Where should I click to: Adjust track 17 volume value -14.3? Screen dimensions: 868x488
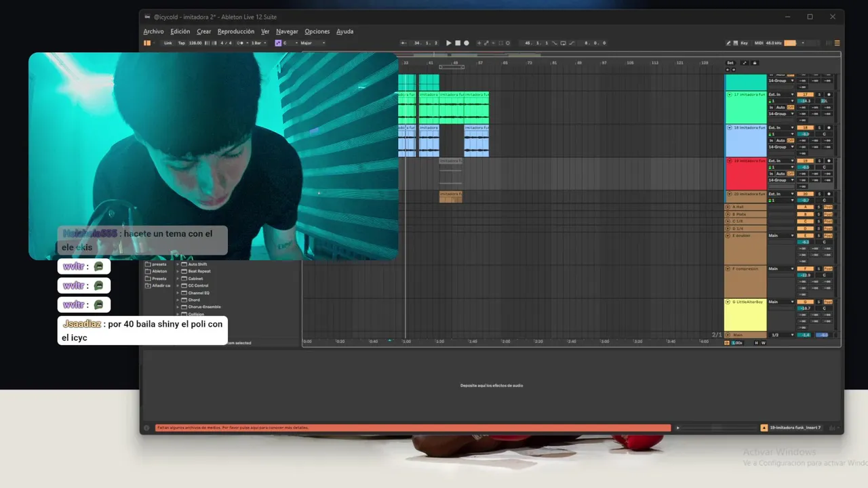[805, 101]
